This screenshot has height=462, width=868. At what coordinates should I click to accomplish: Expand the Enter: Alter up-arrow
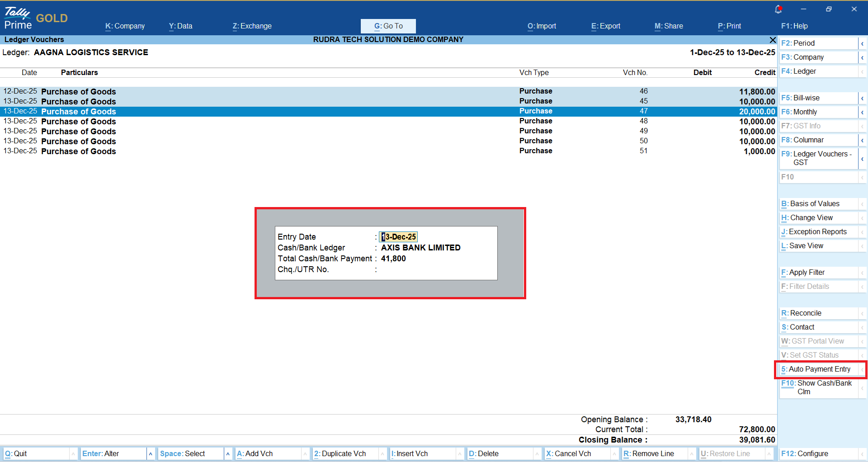[151, 453]
